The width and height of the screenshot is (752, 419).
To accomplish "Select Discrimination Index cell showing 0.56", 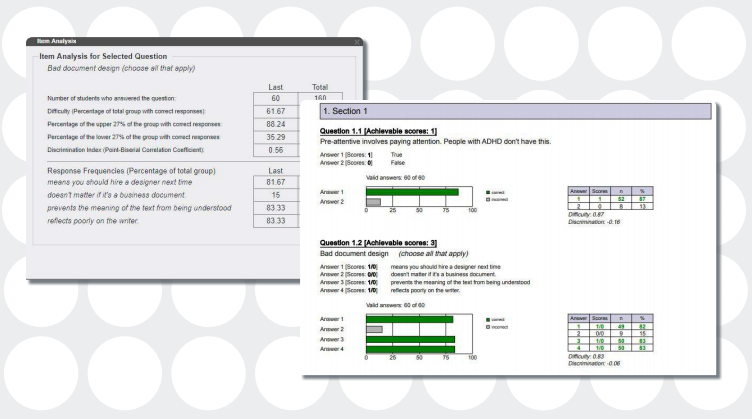I will (276, 150).
